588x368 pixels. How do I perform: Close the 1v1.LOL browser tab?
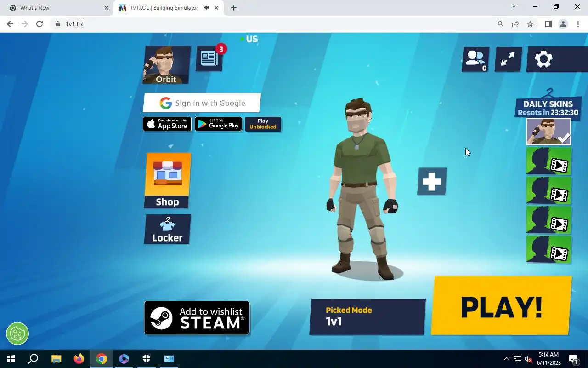pos(216,8)
